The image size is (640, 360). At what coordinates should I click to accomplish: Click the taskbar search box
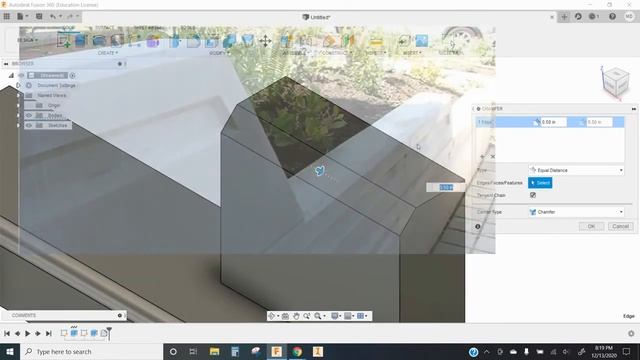(91, 351)
